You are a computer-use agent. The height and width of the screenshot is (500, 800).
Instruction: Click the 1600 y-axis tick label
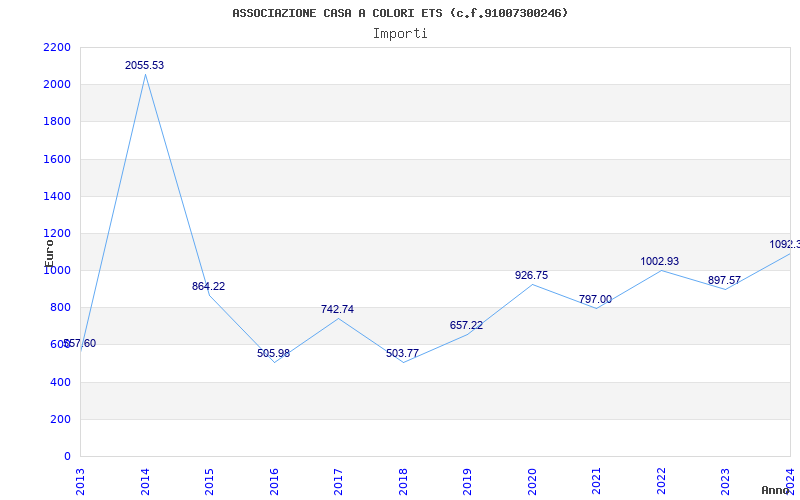click(x=57, y=159)
